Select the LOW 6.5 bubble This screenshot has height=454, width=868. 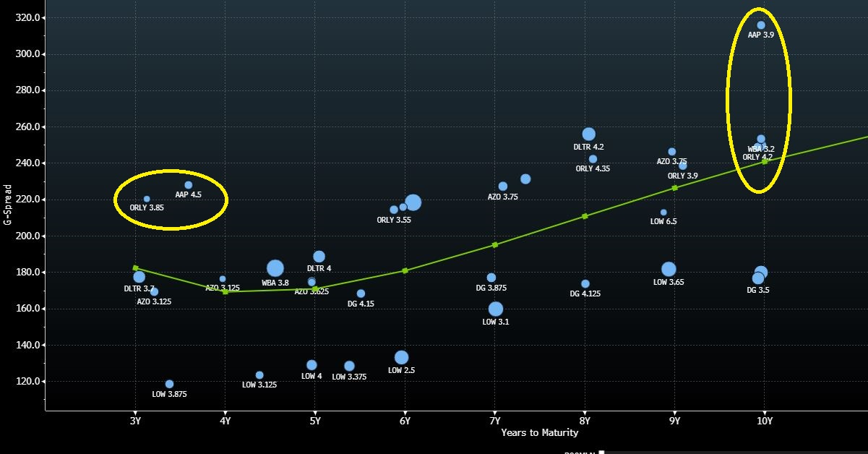point(663,213)
